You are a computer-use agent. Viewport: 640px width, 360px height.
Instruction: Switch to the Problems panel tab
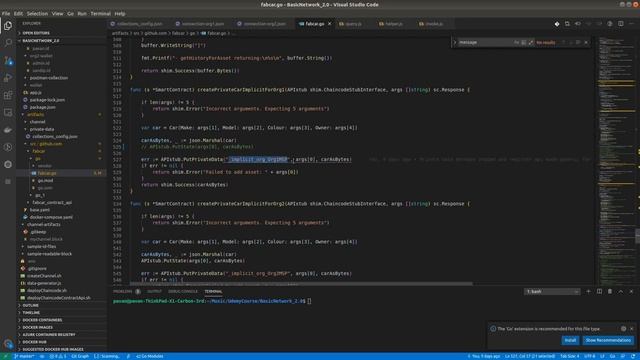tap(127, 291)
